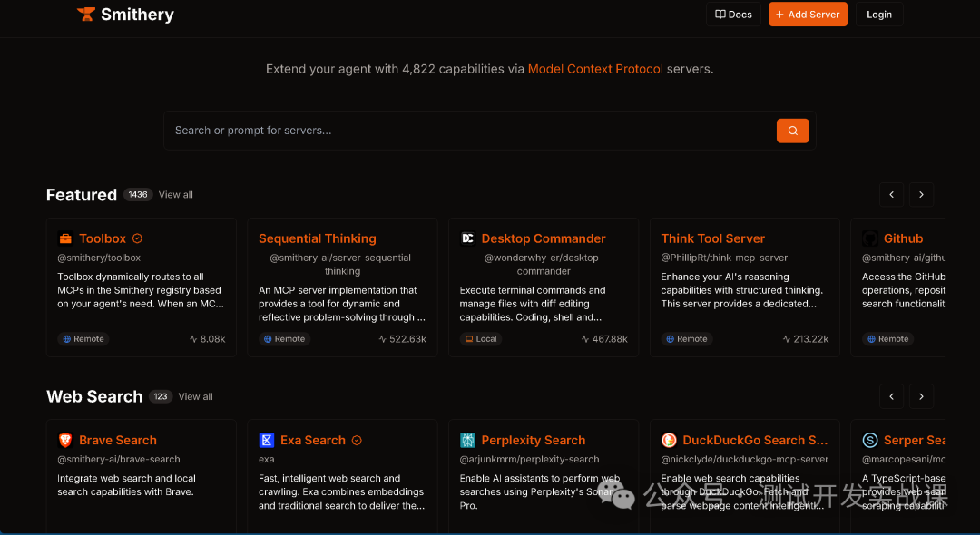The width and height of the screenshot is (980, 535).
Task: Click the Remote tag on Sequential Thinking card
Action: 284,339
